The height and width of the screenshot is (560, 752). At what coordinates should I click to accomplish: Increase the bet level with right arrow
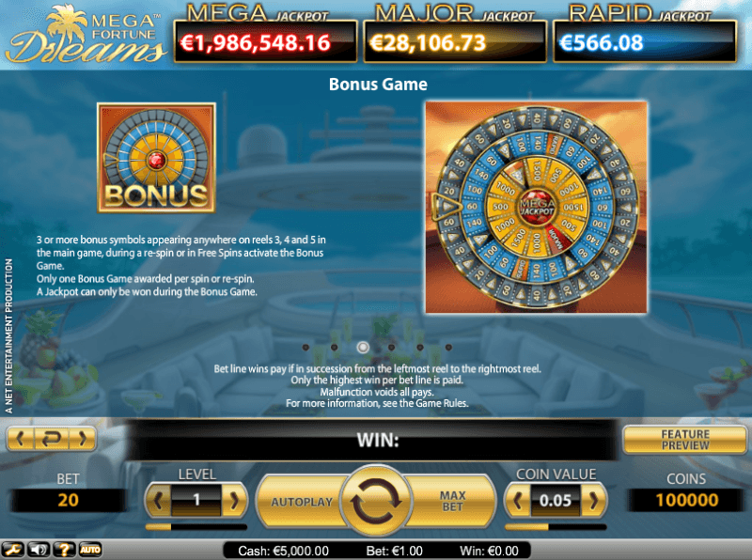coord(234,501)
